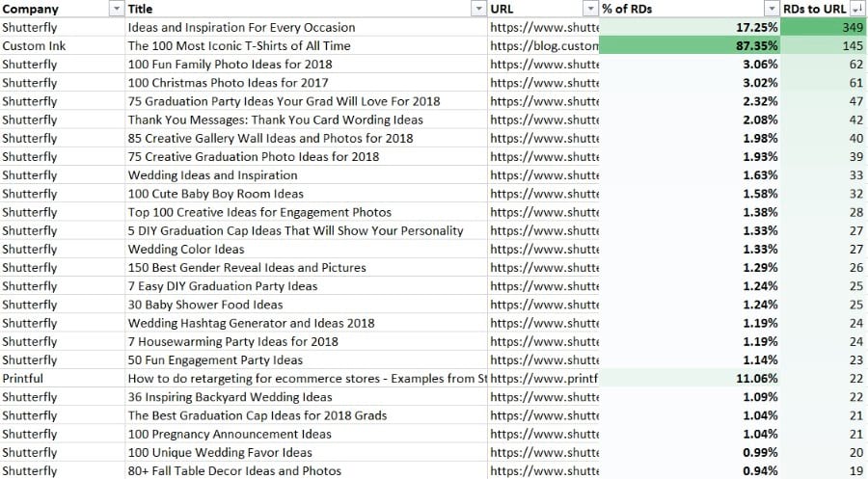This screenshot has width=868, height=479.
Task: Select '30 Baby Shower Food Ideas' cell
Action: click(x=307, y=305)
